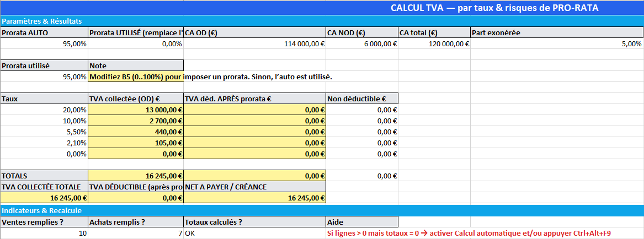Click the Achats remplis value 7

coord(135,233)
